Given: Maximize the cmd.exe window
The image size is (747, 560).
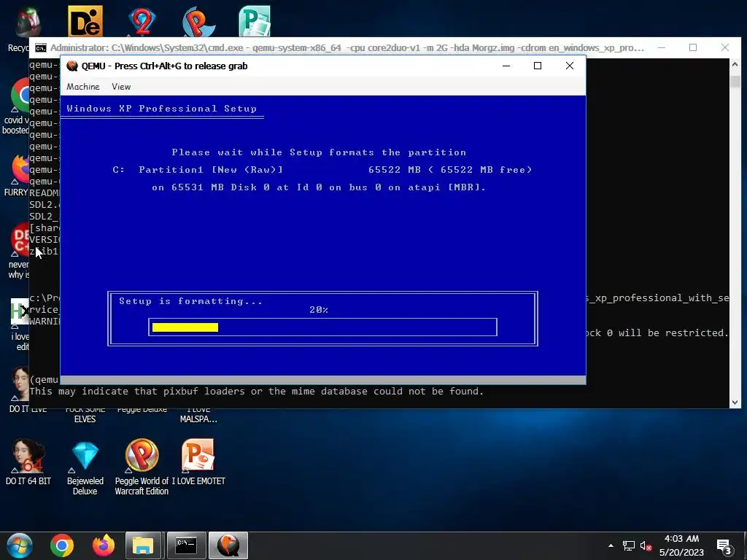Looking at the screenshot, I should click(693, 47).
